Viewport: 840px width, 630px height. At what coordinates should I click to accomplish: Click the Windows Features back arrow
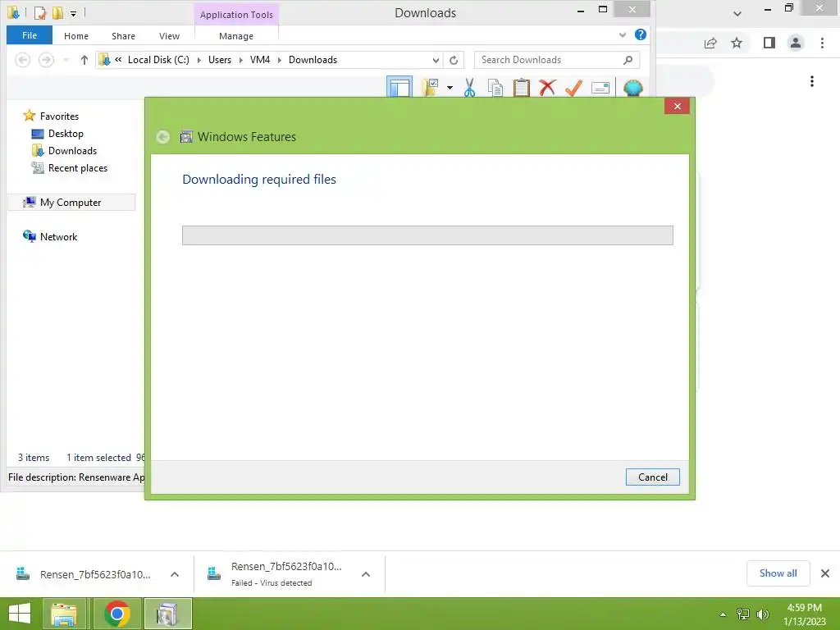click(x=163, y=137)
